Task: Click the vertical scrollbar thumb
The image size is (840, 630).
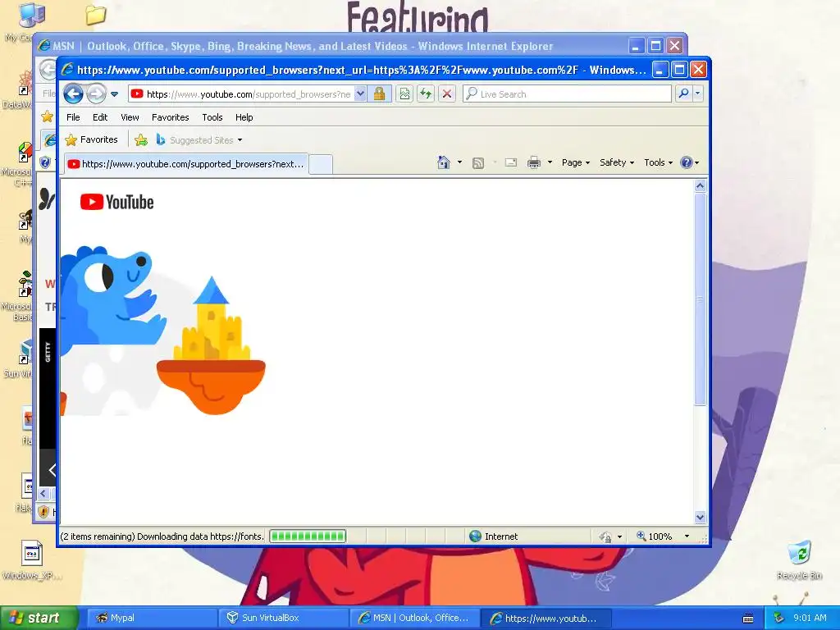Action: pyautogui.click(x=701, y=299)
